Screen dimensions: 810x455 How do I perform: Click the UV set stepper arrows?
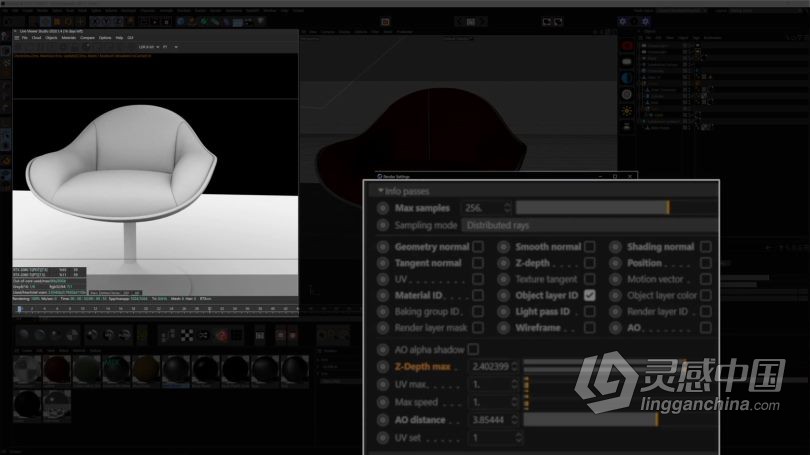[519, 437]
